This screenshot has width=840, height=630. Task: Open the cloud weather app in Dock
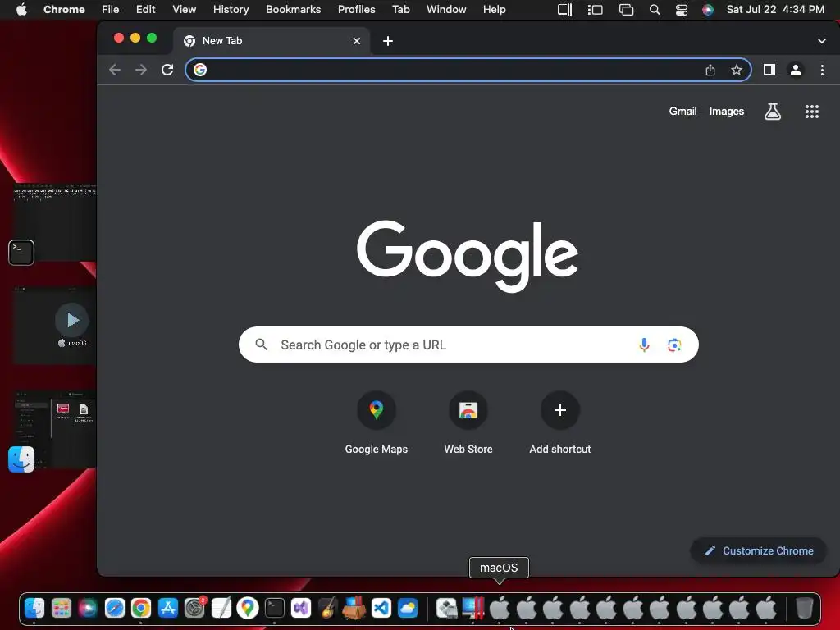coord(408,608)
